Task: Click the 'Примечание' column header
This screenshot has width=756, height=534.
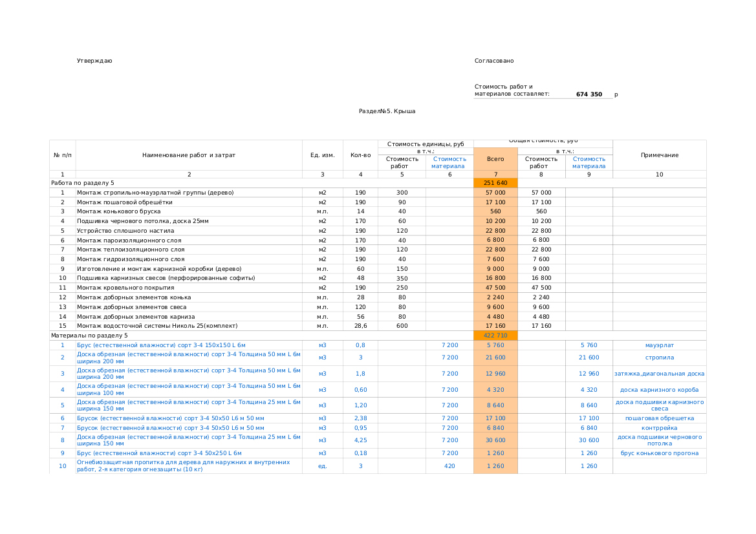Action: [x=659, y=155]
